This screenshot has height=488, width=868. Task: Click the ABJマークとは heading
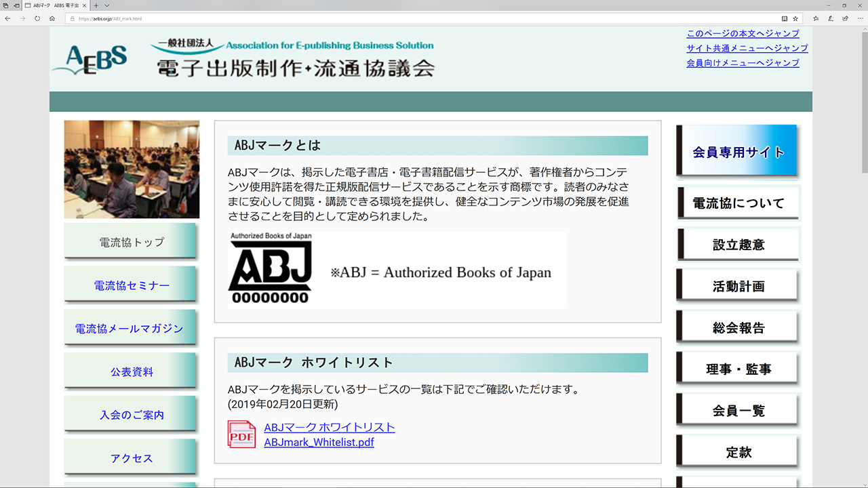[x=437, y=145]
